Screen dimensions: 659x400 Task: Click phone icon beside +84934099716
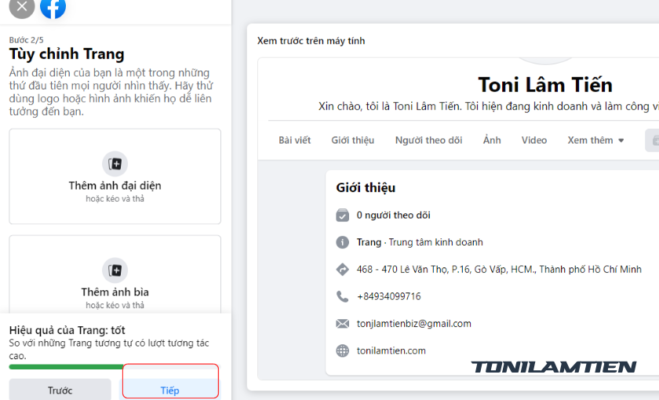[343, 297]
